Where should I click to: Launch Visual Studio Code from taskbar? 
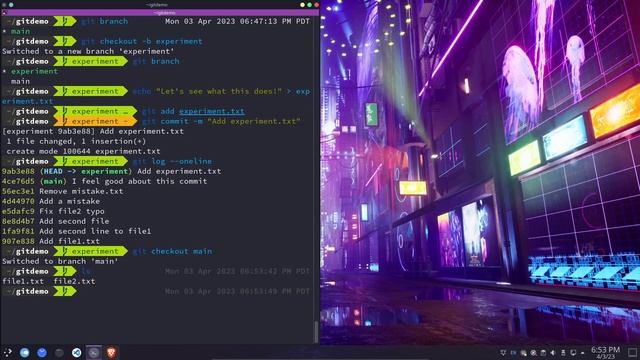point(76,353)
